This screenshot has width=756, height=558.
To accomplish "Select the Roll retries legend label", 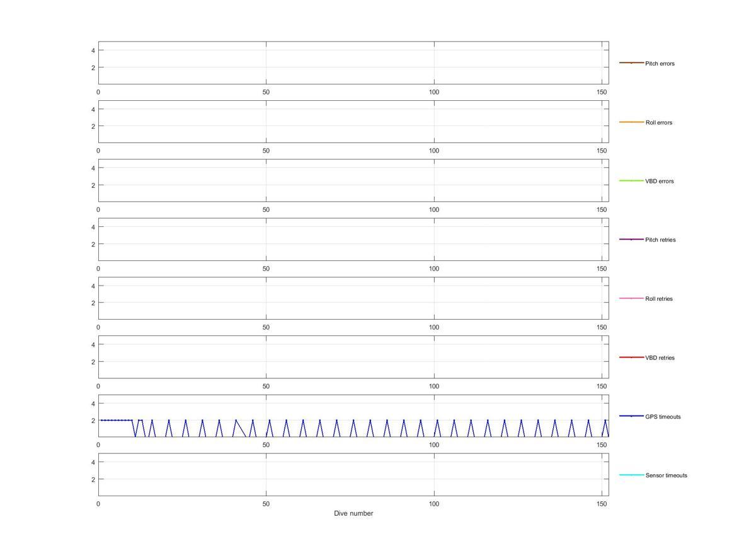I will [659, 299].
